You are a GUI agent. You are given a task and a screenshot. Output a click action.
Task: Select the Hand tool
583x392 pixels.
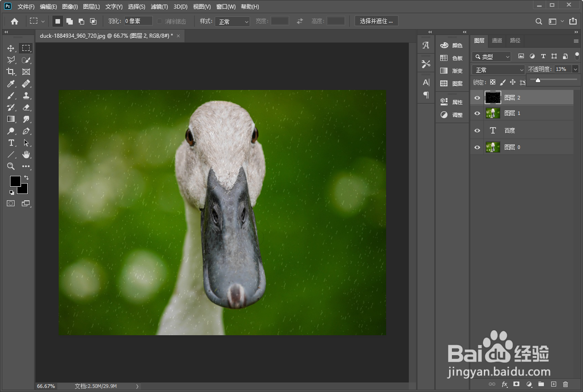pyautogui.click(x=26, y=154)
